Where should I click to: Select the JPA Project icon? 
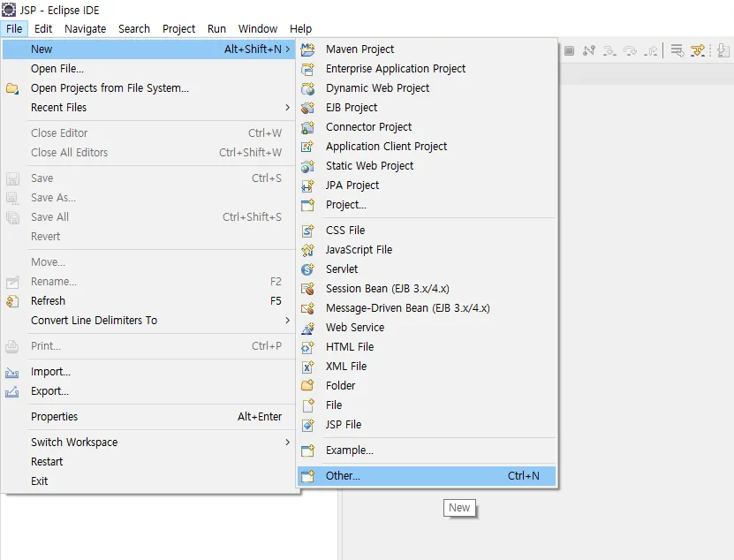(307, 185)
